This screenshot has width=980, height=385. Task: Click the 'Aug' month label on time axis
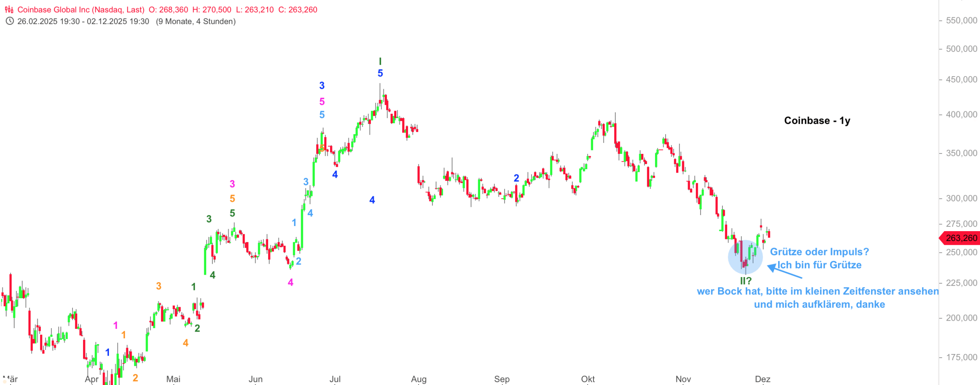coord(419,379)
